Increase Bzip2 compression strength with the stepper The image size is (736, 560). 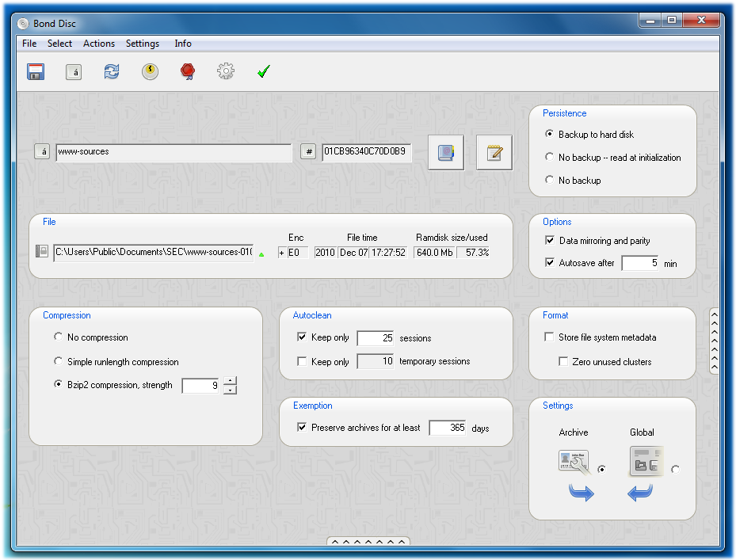(230, 381)
